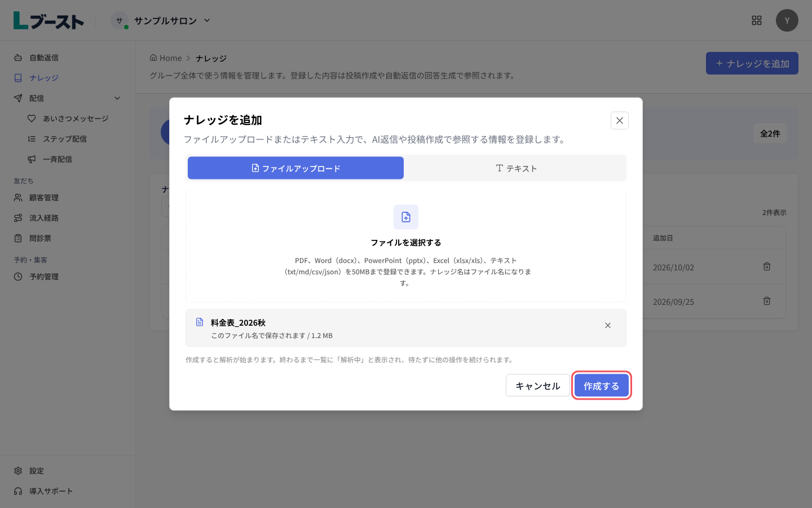
Task: Open the サンプルサロン account dropdown
Action: point(161,20)
